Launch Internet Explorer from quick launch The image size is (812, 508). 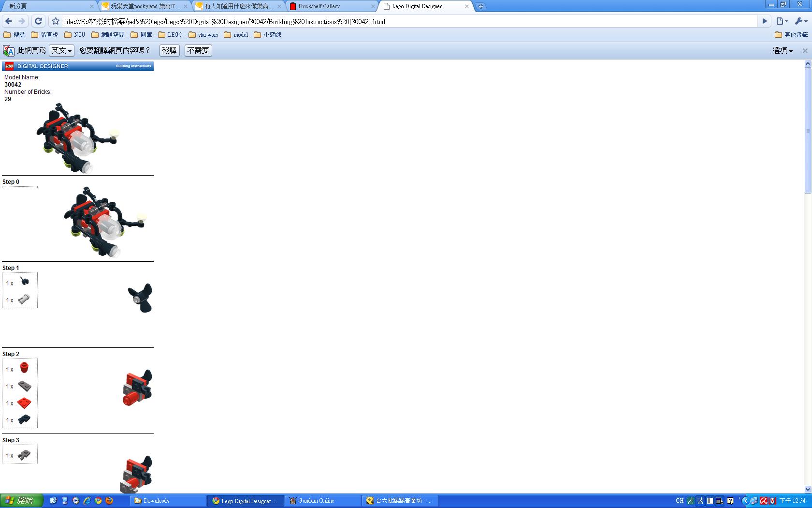(87, 501)
